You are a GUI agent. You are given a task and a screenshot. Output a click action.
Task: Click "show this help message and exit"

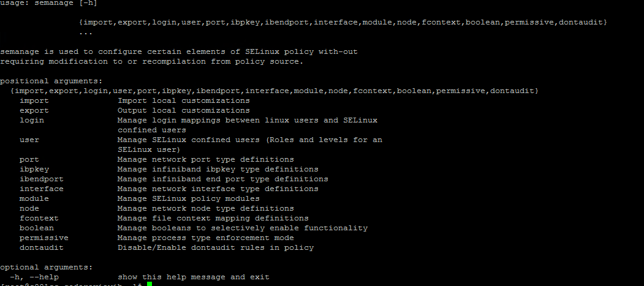tap(193, 277)
